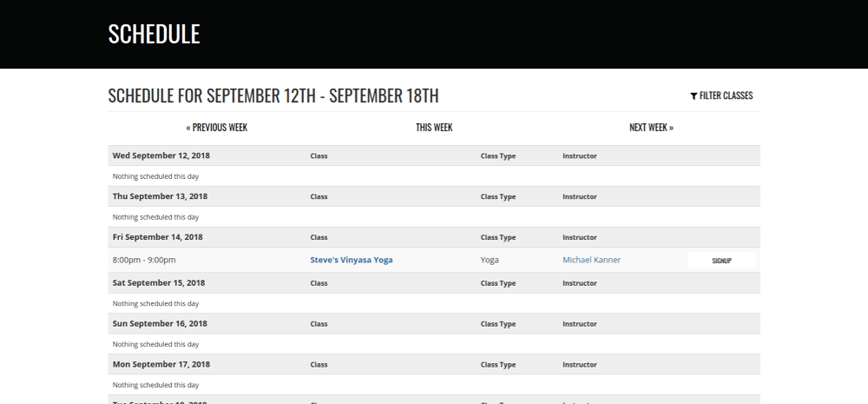Click Instructor column header in Friday row
The width and height of the screenshot is (868, 404).
pos(580,237)
